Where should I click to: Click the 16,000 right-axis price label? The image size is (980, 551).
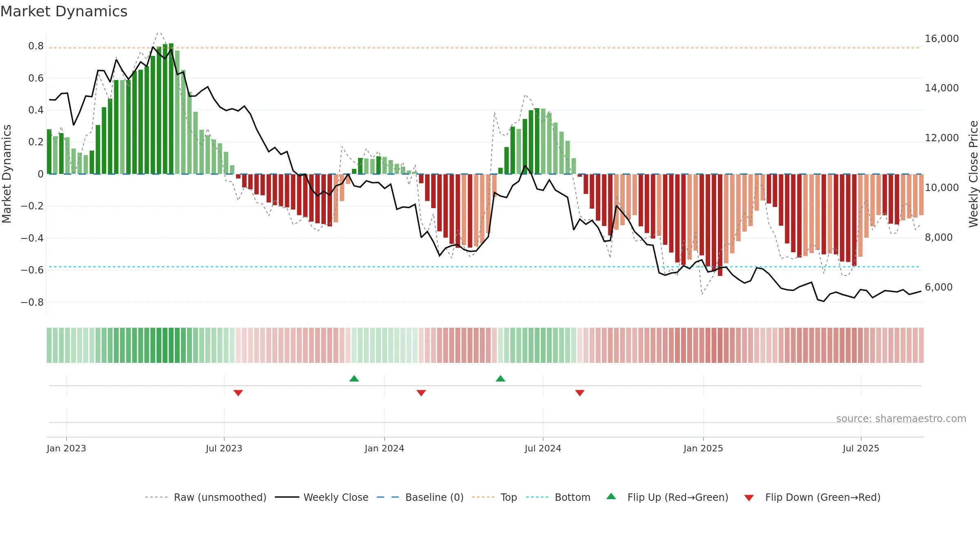[942, 39]
